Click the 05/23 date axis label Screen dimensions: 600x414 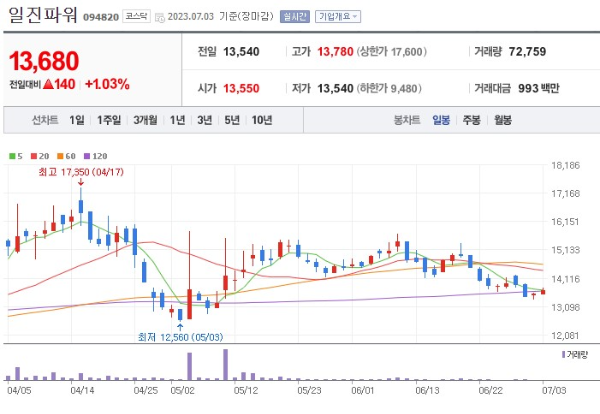[309, 390]
